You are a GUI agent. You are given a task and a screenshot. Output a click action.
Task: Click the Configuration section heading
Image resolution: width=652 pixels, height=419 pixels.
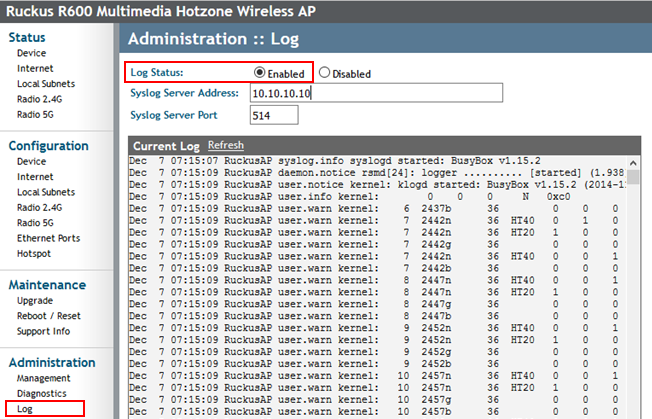(x=48, y=146)
